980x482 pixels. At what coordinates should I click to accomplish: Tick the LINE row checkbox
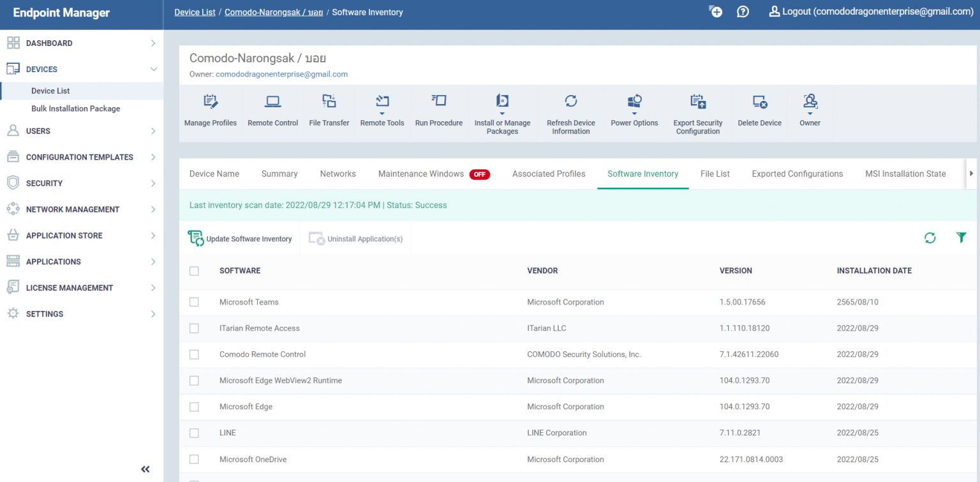click(x=194, y=433)
